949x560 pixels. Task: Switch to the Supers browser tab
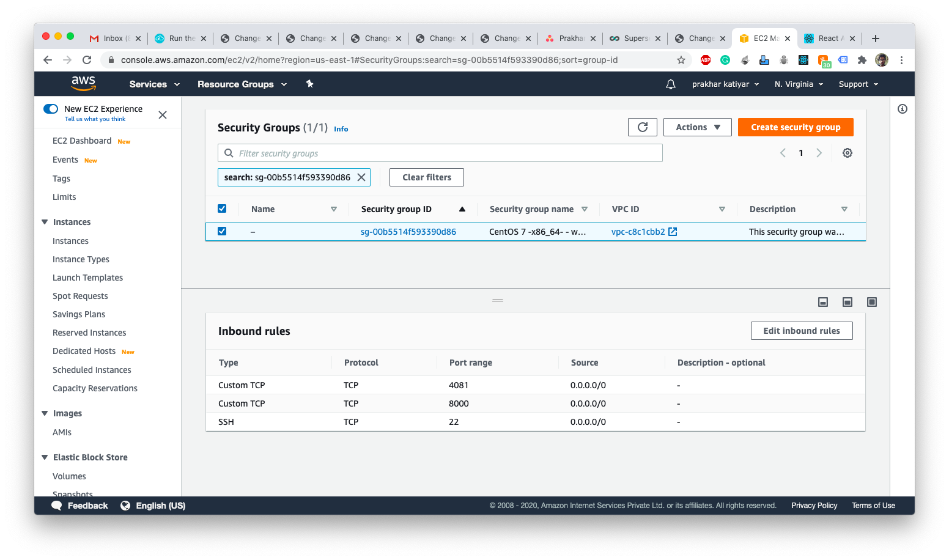click(635, 39)
